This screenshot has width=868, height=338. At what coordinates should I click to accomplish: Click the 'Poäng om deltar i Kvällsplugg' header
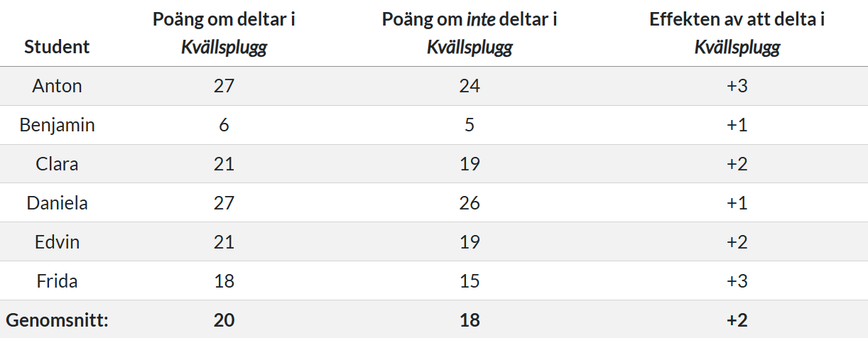[224, 33]
